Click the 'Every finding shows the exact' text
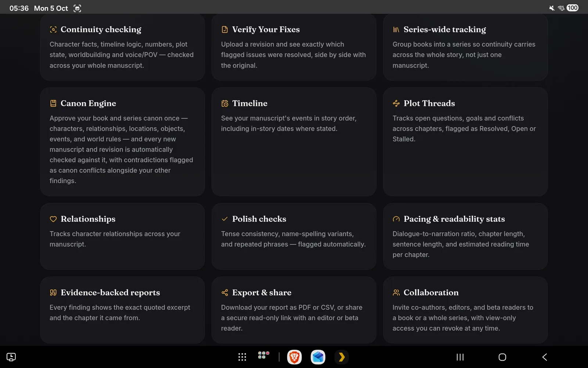The image size is (588, 368). click(x=120, y=312)
